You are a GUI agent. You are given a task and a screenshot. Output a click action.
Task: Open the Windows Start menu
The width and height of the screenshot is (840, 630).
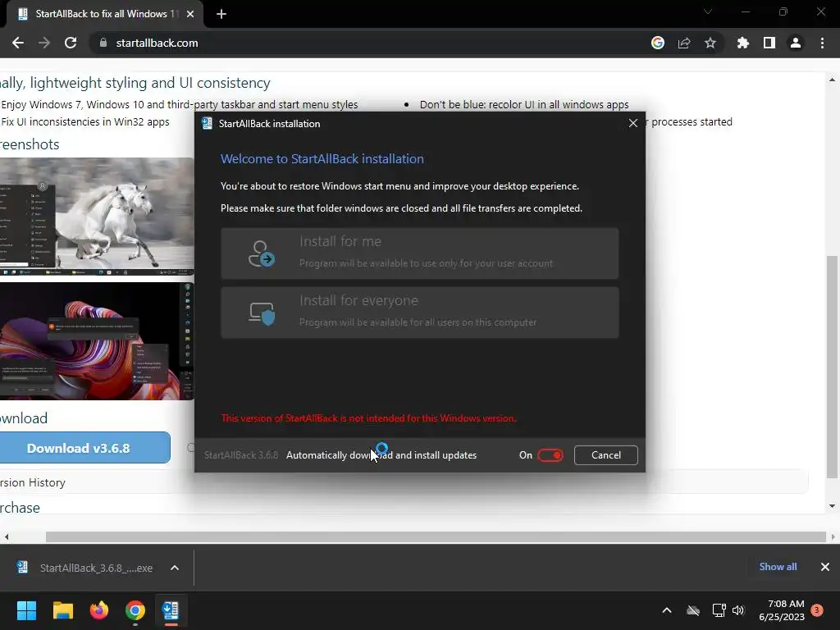click(26, 610)
